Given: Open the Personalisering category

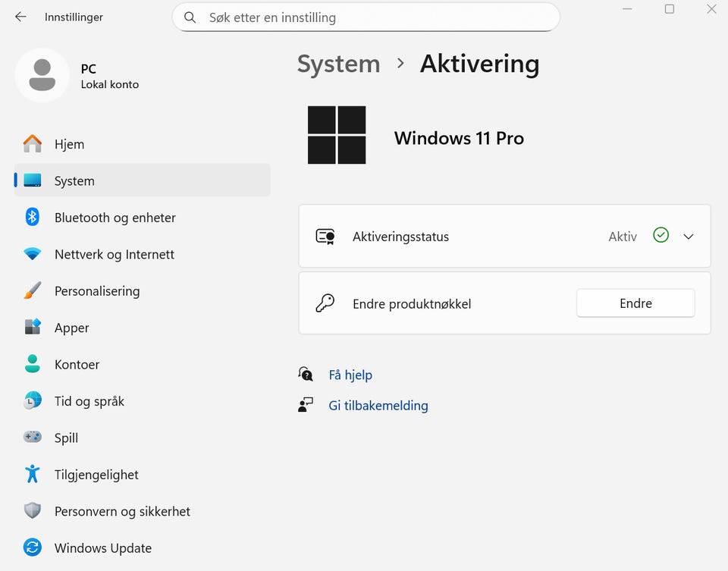Looking at the screenshot, I should point(97,291).
